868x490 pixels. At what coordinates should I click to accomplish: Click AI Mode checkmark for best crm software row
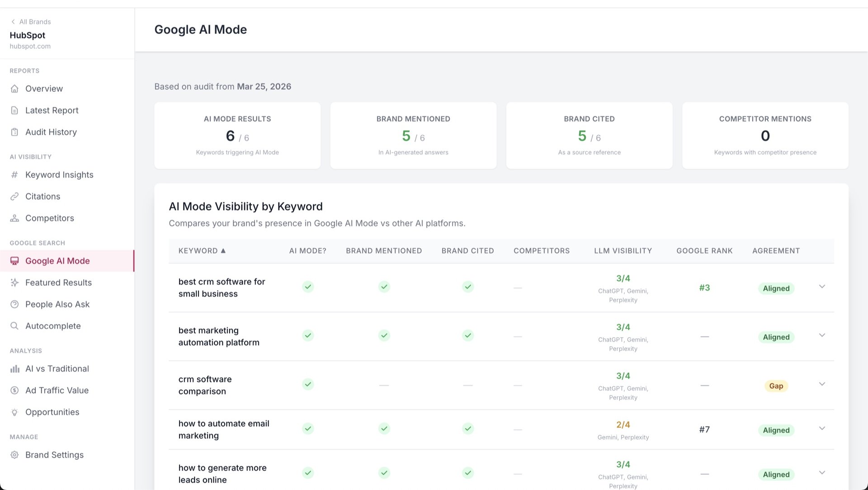point(308,287)
